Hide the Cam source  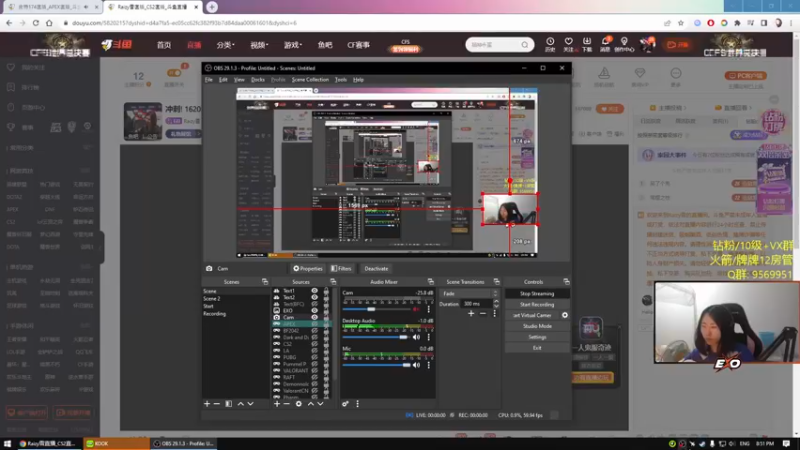click(314, 317)
